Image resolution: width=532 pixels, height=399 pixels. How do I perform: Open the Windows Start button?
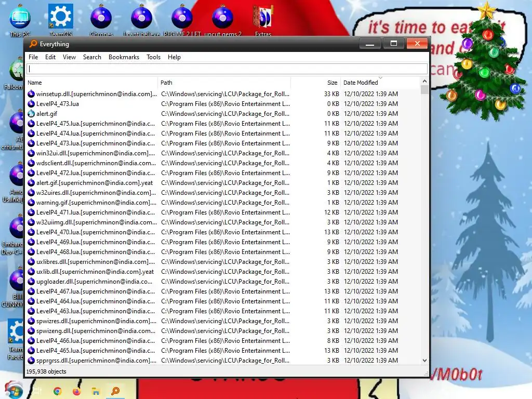tap(14, 390)
